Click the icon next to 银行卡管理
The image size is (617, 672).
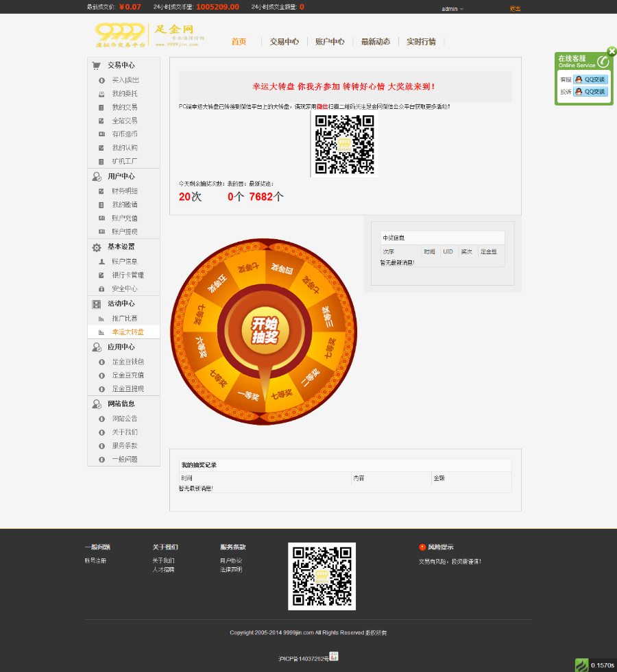tap(101, 275)
